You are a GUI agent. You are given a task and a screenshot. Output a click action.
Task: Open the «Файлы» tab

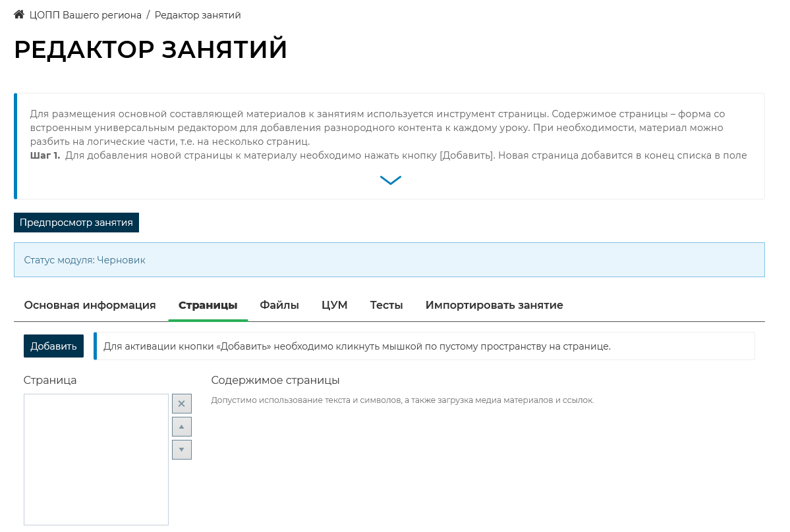point(279,306)
